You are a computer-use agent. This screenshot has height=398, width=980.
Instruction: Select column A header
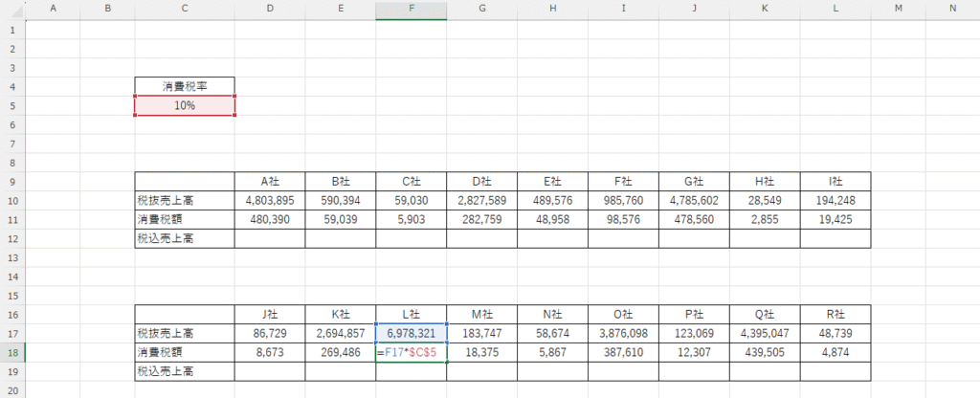point(52,9)
